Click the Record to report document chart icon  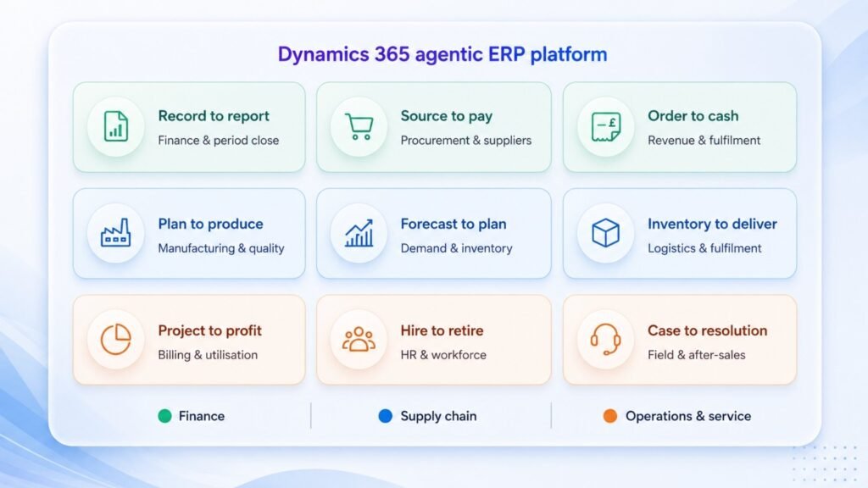(x=115, y=126)
